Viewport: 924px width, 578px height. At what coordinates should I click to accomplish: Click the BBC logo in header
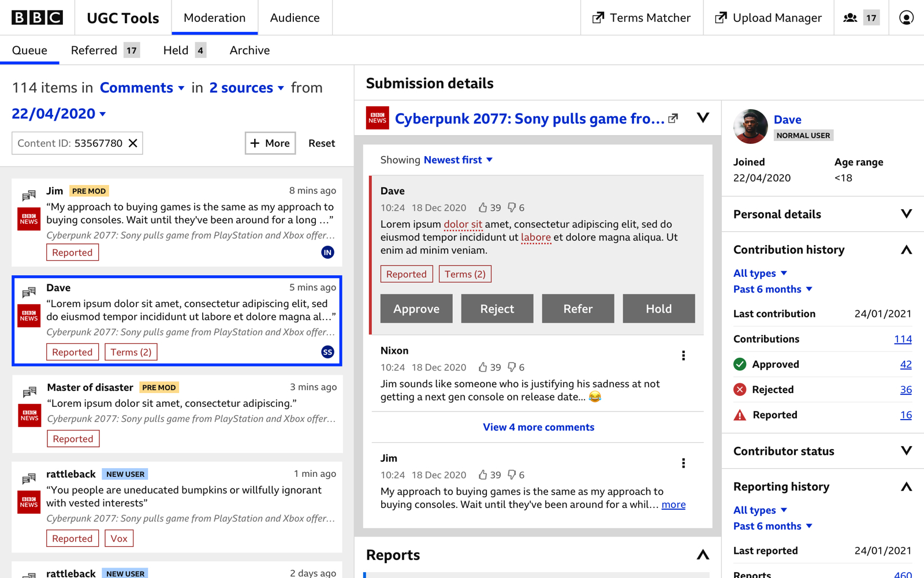pyautogui.click(x=38, y=18)
